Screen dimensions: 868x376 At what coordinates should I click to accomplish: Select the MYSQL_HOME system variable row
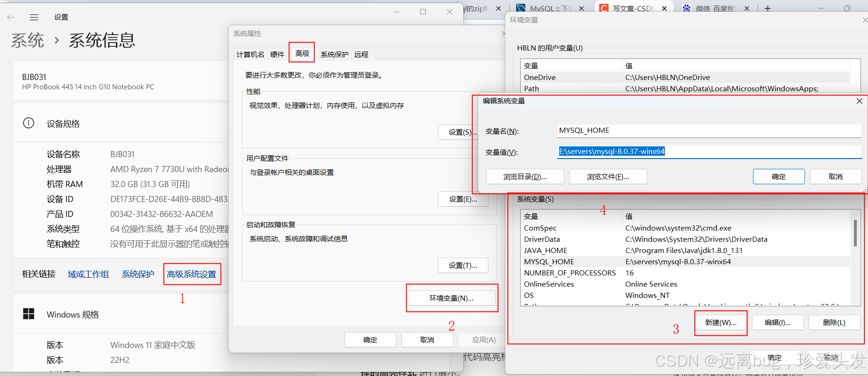click(685, 262)
